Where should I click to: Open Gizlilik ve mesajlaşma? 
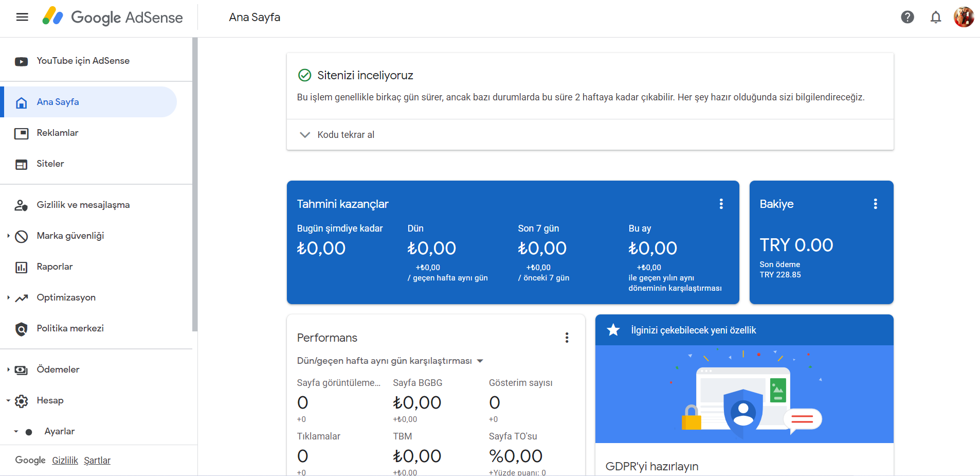coord(83,205)
